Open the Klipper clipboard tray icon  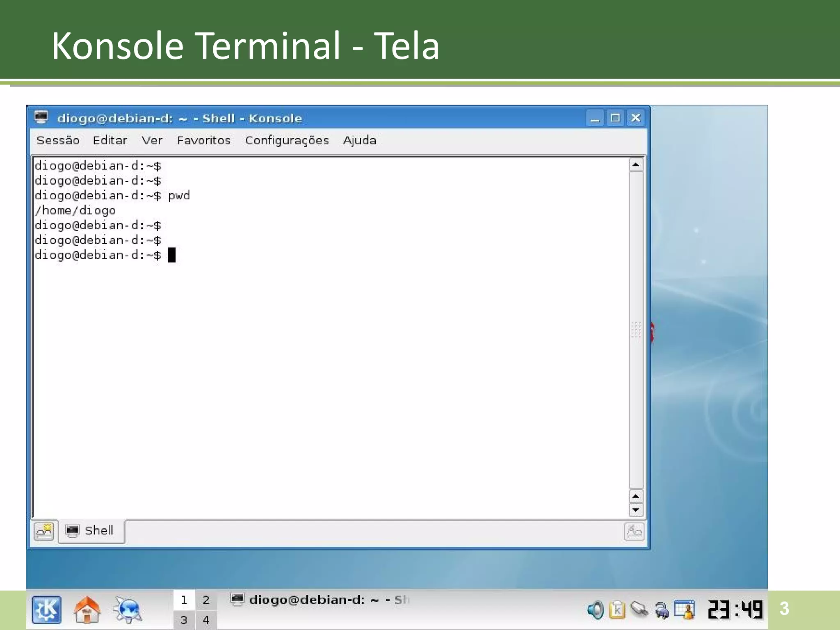tap(617, 610)
